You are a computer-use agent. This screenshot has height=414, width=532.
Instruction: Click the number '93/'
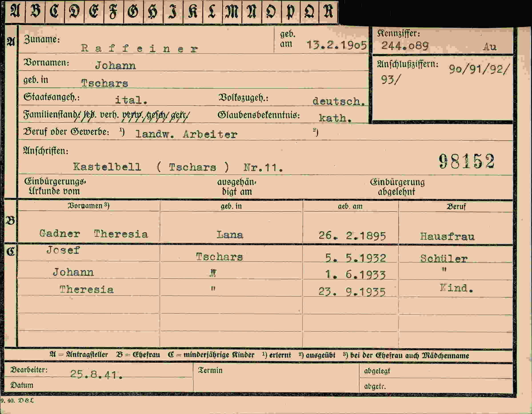pos(391,79)
